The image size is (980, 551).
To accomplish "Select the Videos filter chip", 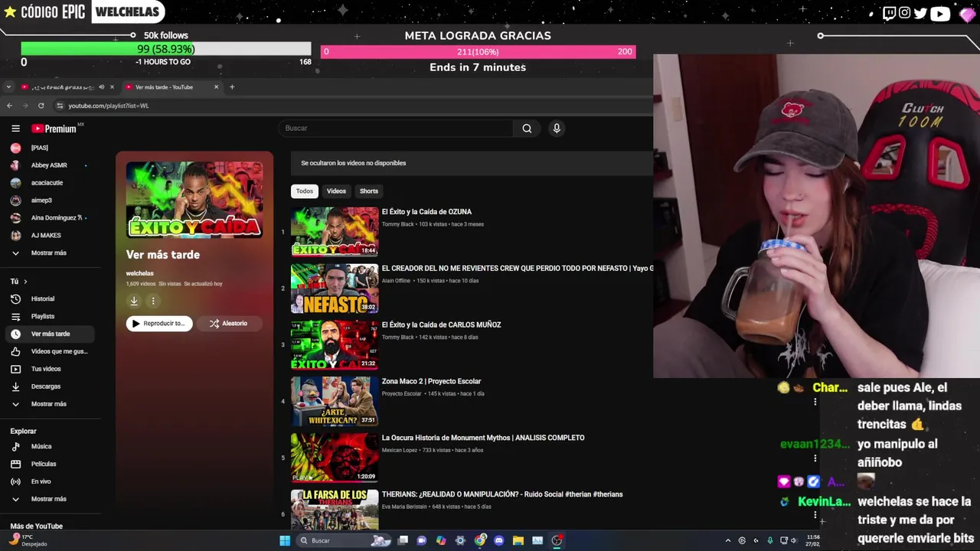I will 336,191.
